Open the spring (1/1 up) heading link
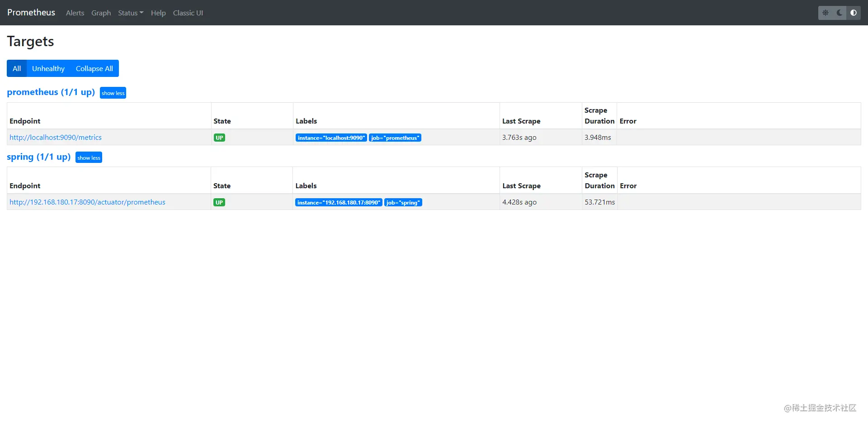The image size is (868, 424). [x=39, y=157]
